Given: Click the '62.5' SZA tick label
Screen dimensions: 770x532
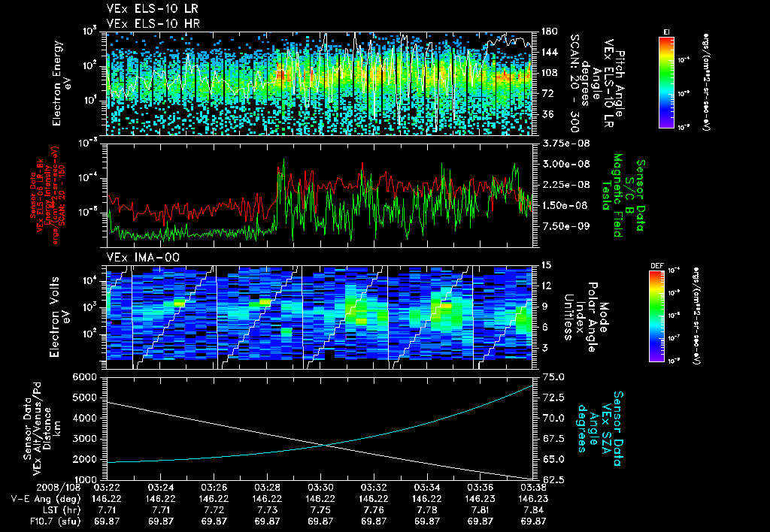Looking at the screenshot, I should click(x=552, y=480).
